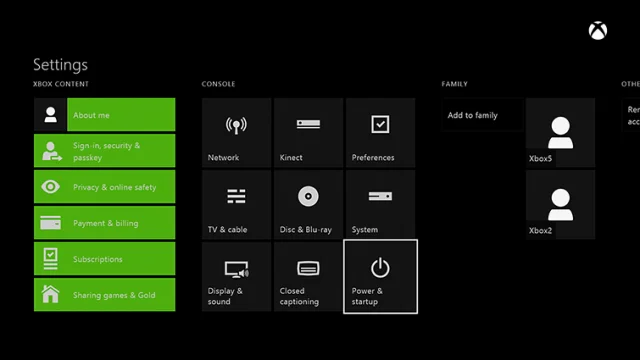
Task: Click the card icon beside Payment & billing
Action: click(51, 223)
